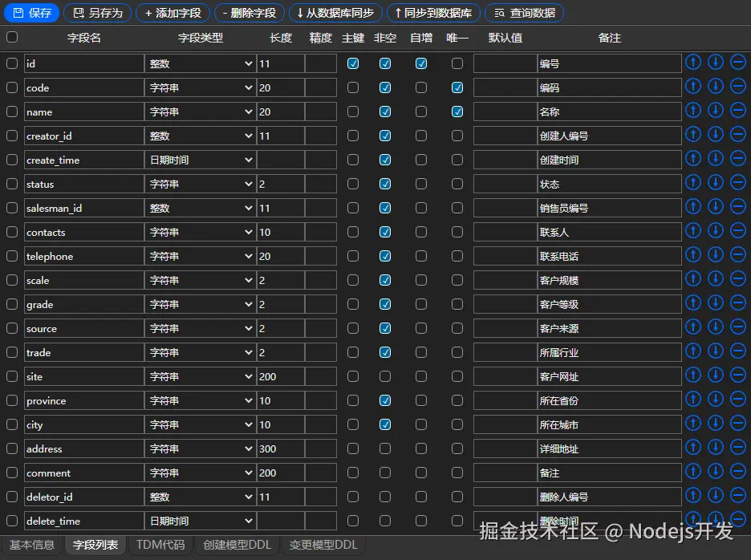
Task: Remove the delete_time field
Action: 737,519
